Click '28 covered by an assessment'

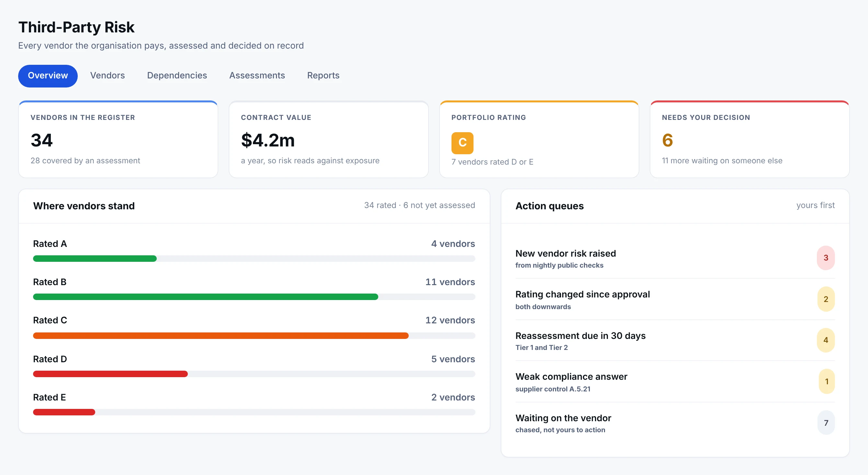pos(85,161)
